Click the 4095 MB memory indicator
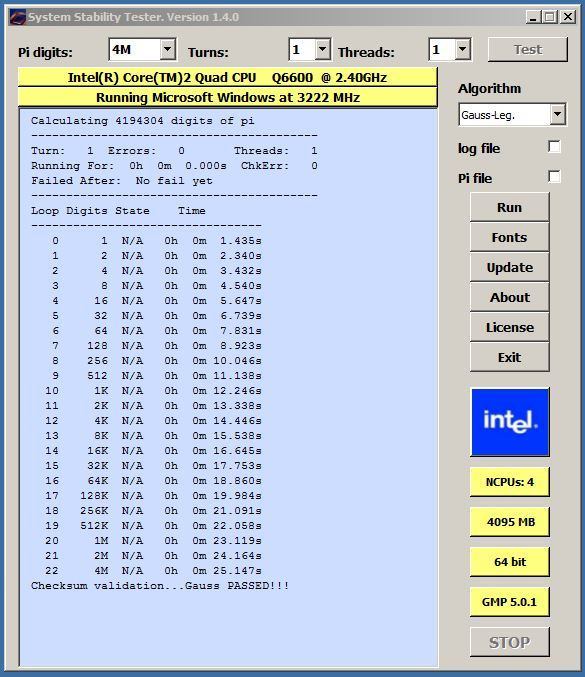This screenshot has height=677, width=585. (509, 522)
